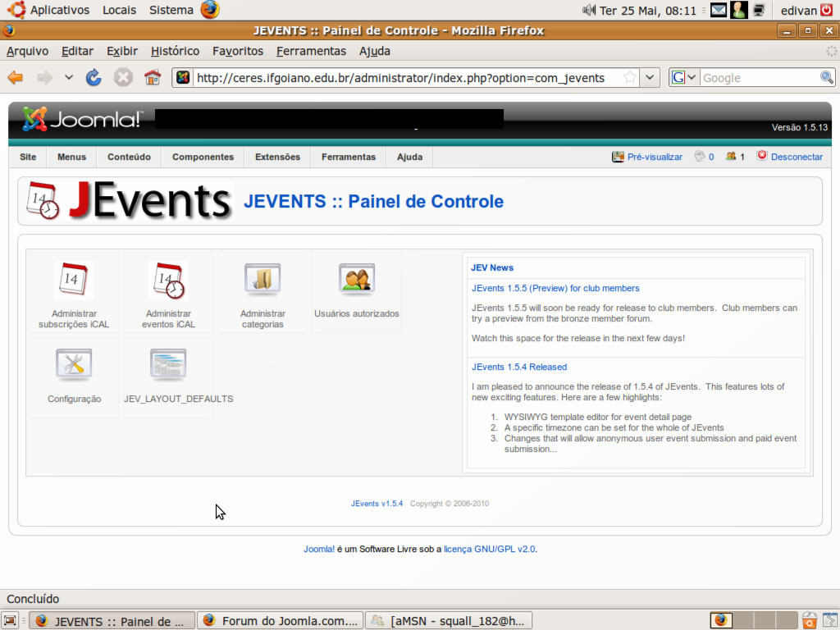
Task: Open the Firefox Histórico menu
Action: coord(176,51)
